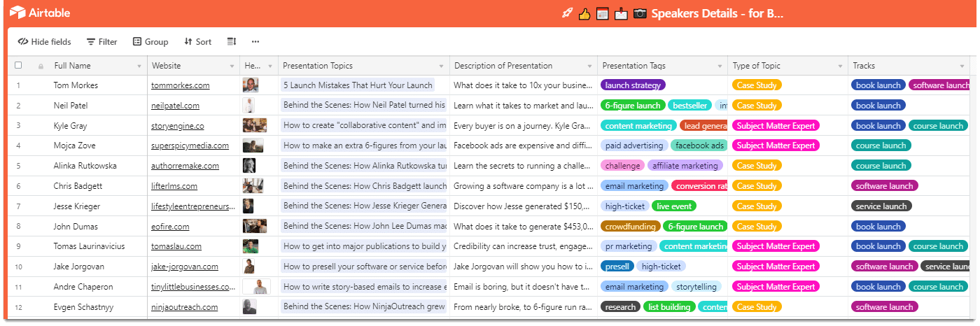Click the camera emoji in title

tap(640, 13)
